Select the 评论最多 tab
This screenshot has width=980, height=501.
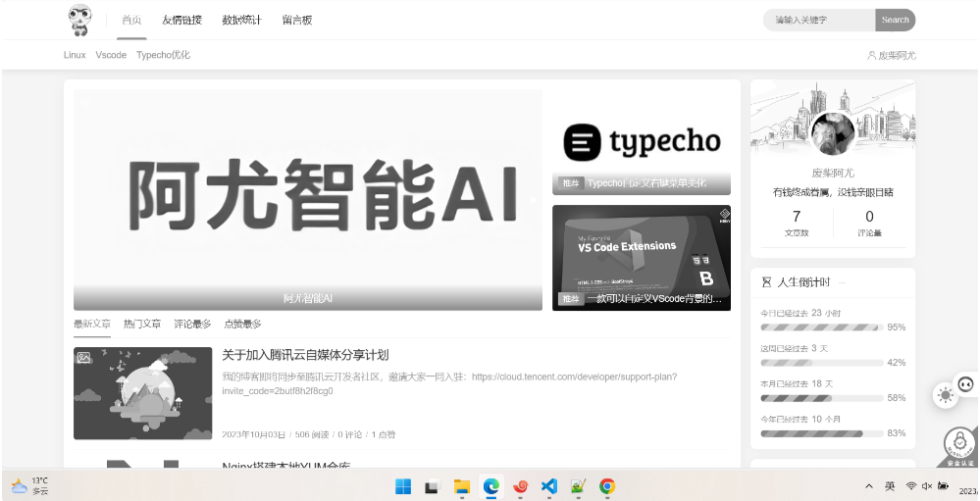[x=192, y=325]
